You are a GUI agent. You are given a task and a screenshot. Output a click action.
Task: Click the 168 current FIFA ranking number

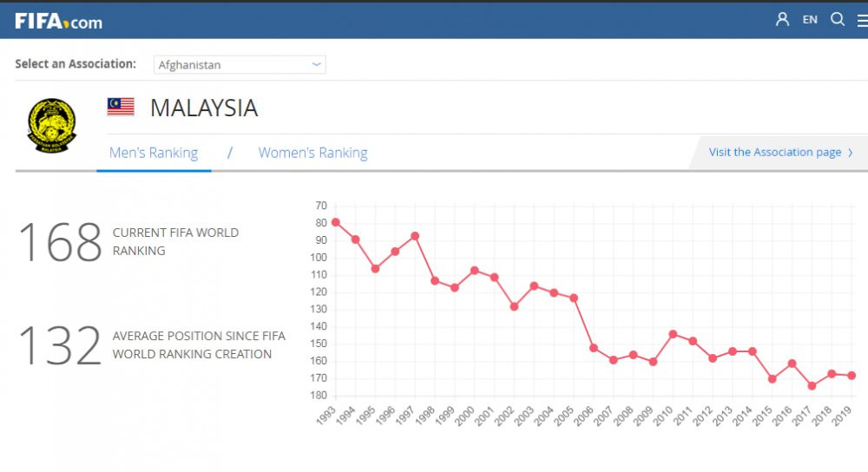tap(60, 242)
